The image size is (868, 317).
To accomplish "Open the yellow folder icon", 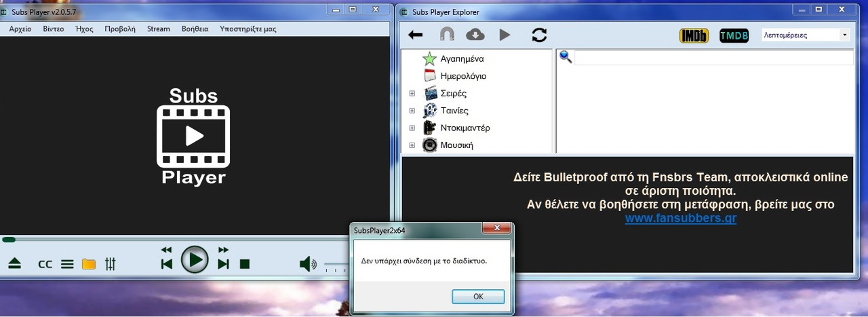I will pyautogui.click(x=89, y=264).
